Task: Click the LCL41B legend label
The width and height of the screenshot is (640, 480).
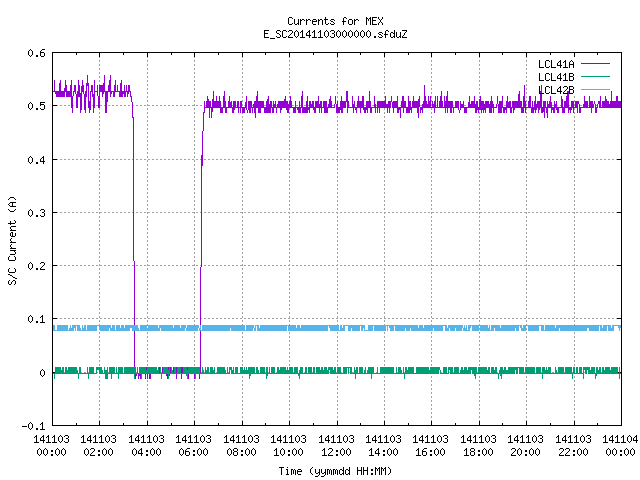Action: (x=556, y=77)
